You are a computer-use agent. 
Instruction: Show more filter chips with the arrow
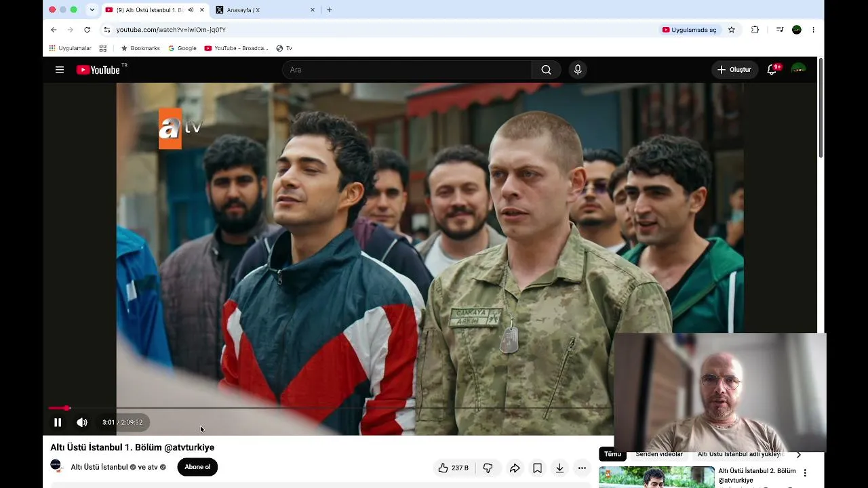(x=798, y=454)
